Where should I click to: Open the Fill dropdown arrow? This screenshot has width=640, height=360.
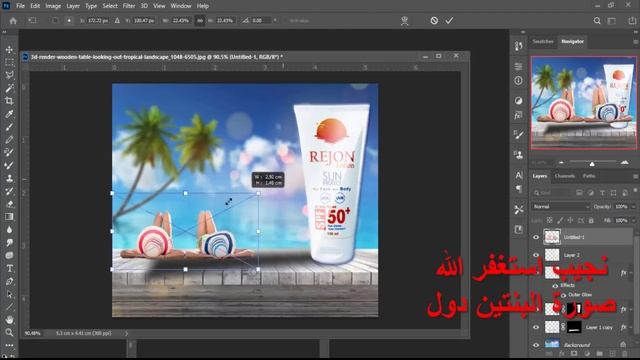pos(633,220)
